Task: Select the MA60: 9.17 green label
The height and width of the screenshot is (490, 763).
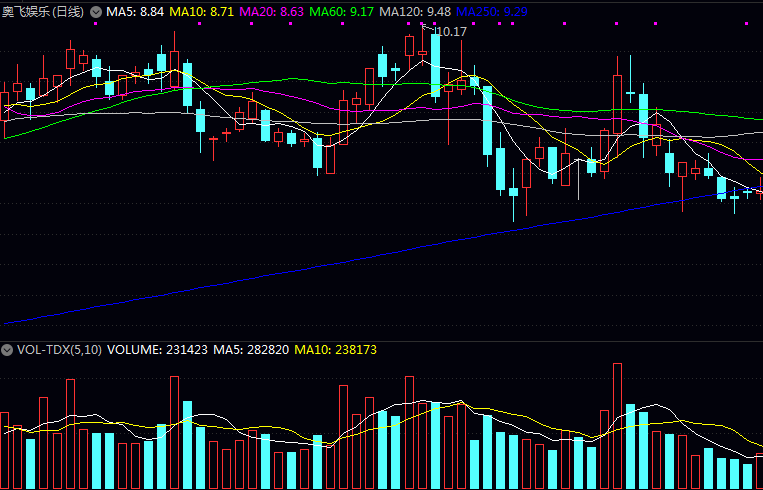Action: 342,12
